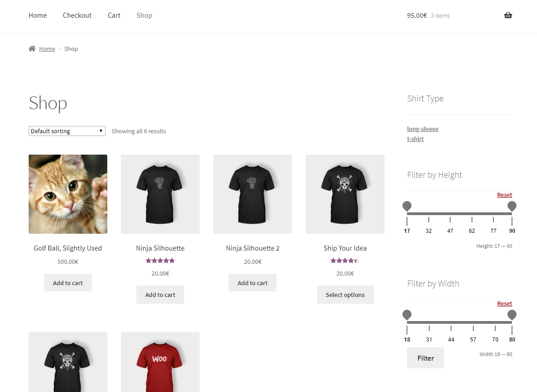
Task: Click the home icon in breadcrumb
Action: click(x=32, y=49)
